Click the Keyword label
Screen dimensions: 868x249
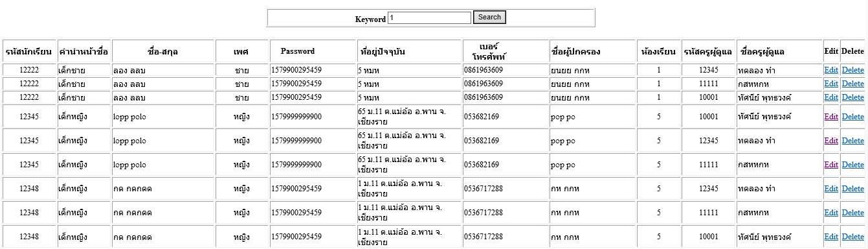click(370, 19)
